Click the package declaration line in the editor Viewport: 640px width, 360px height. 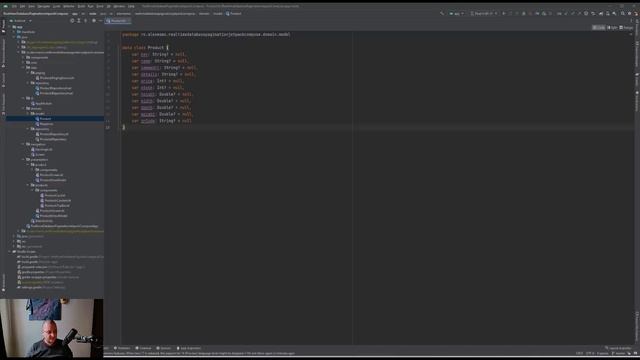click(x=206, y=34)
